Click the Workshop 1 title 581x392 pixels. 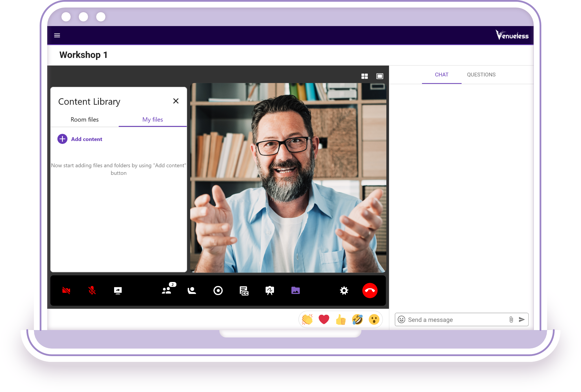pyautogui.click(x=83, y=55)
